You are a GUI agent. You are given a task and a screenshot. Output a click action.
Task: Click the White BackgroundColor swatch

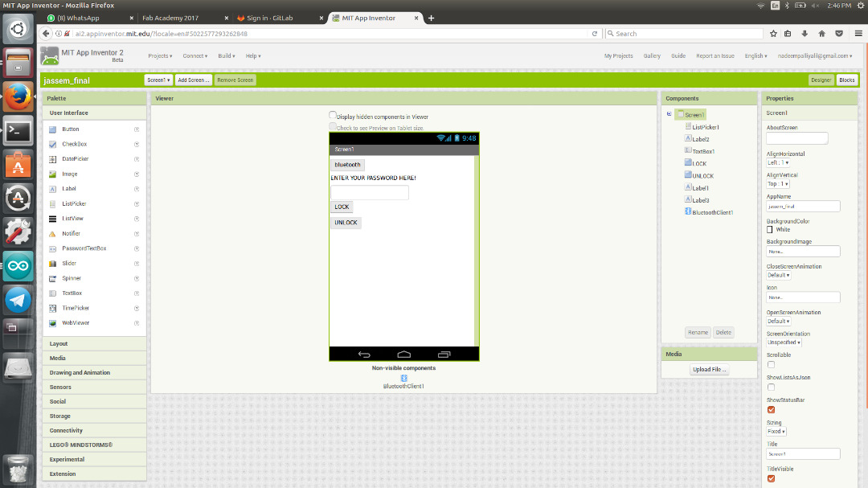pos(769,229)
